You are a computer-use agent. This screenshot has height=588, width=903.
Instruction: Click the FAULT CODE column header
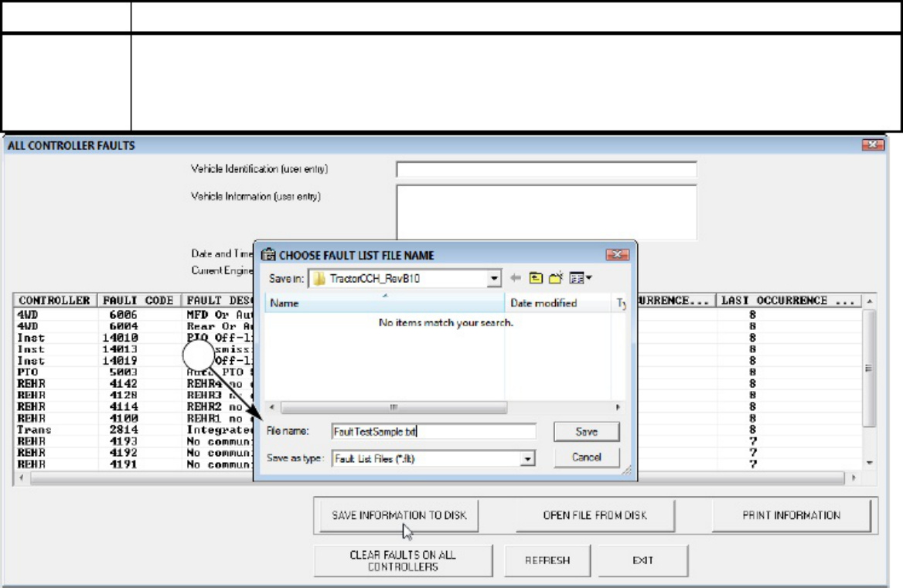[x=138, y=301]
